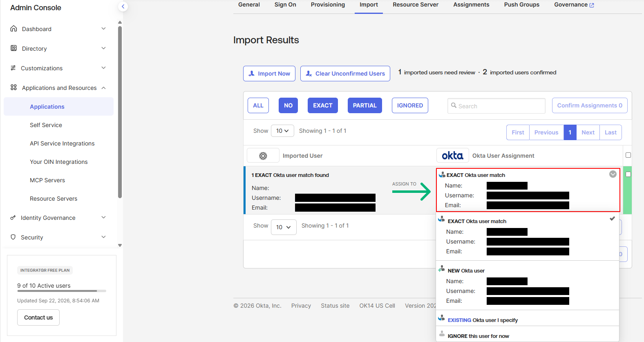Click the Contact us button
Screen dimensions: 644x342
click(x=38, y=317)
